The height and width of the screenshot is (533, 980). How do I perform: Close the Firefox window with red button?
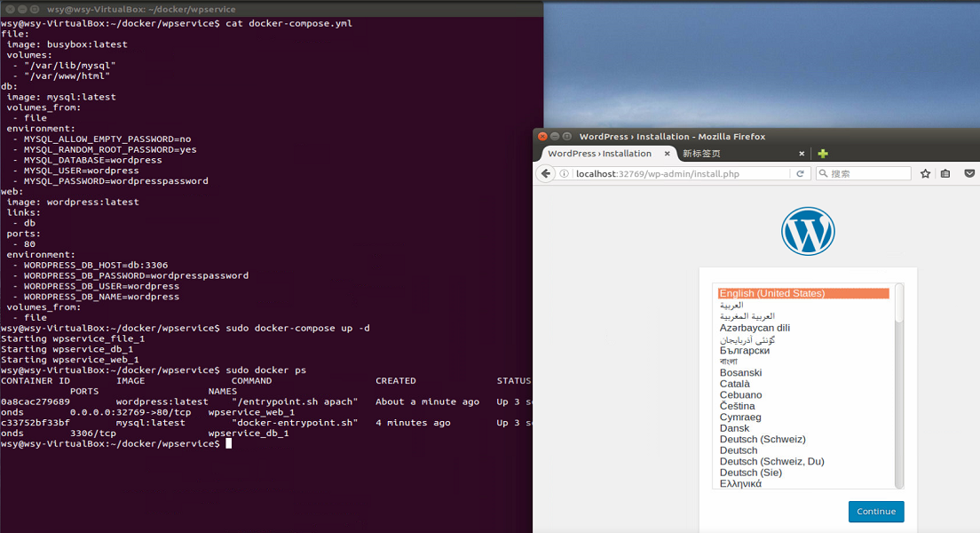[x=542, y=137]
